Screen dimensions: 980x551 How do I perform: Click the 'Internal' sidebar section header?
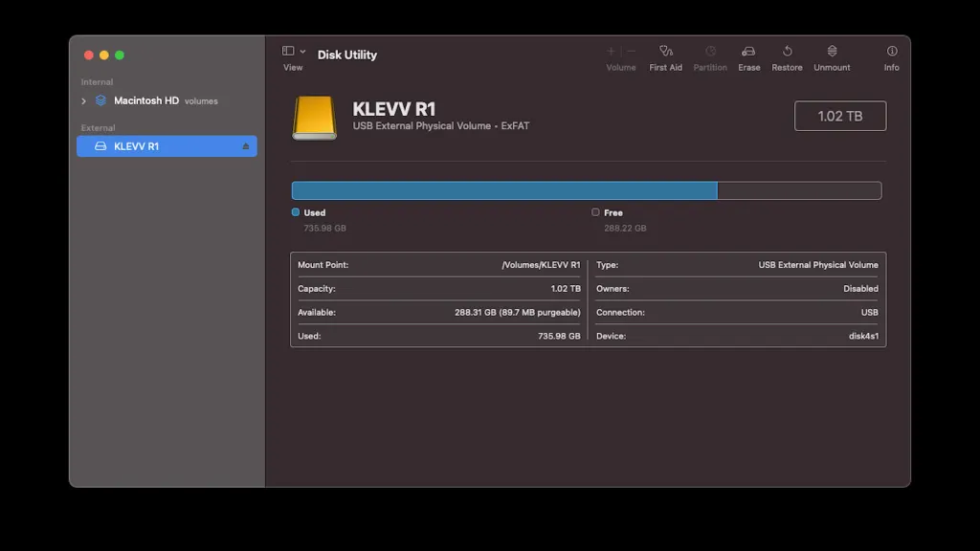click(x=97, y=82)
